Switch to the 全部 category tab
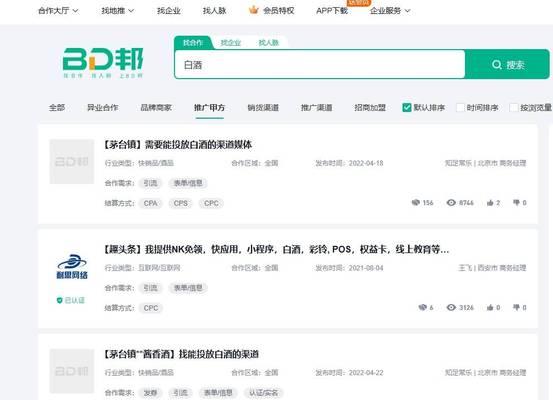Image resolution: width=553 pixels, height=400 pixels. pos(57,108)
